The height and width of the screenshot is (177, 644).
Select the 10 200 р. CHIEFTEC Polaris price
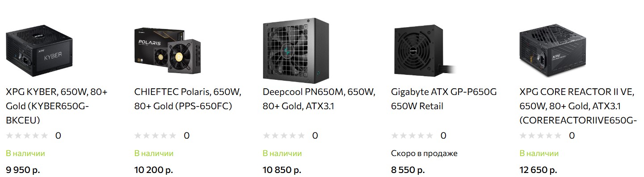click(153, 170)
